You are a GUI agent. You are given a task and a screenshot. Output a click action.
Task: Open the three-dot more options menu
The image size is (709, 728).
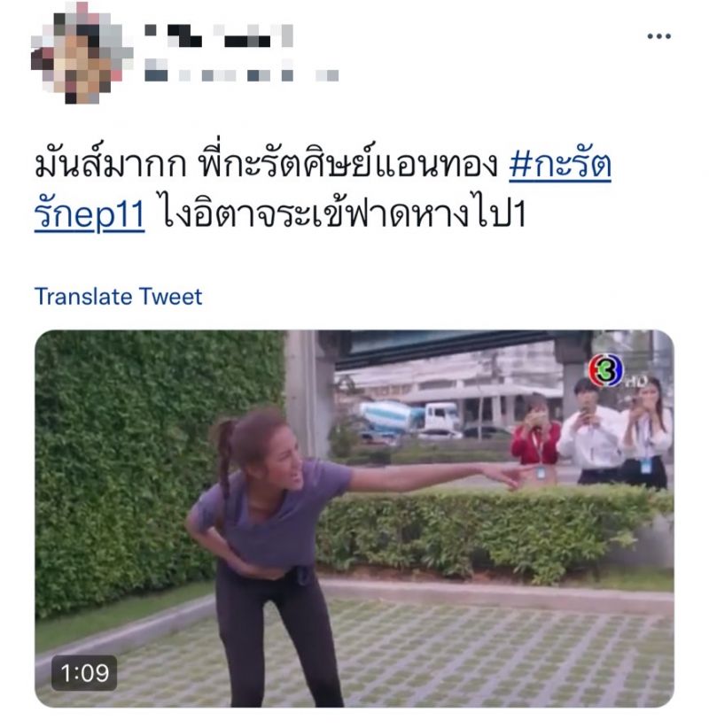point(658,36)
